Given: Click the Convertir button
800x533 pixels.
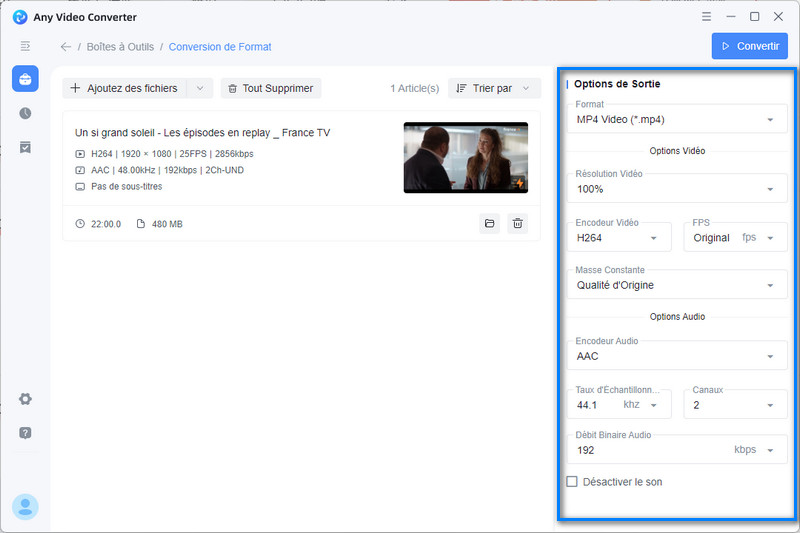Looking at the screenshot, I should 749,46.
